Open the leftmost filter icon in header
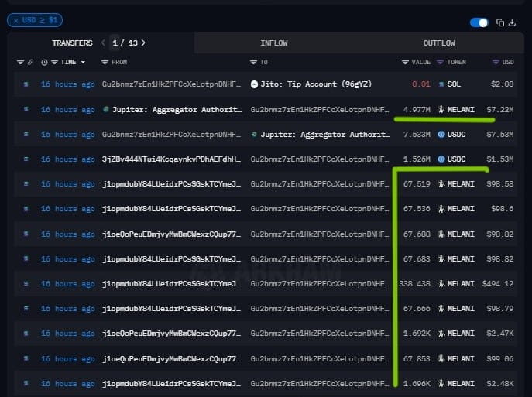Viewport: 532px width, 397px height. click(20, 63)
